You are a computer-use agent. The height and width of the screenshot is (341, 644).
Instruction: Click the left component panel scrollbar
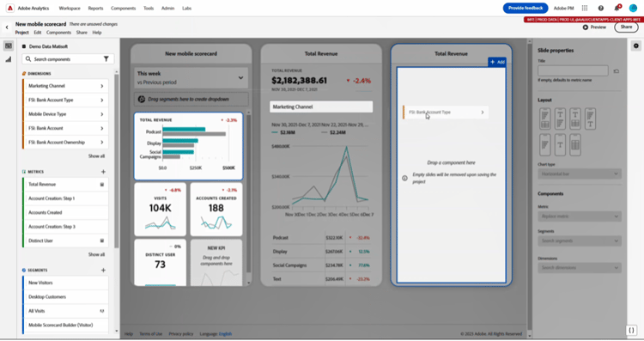[x=116, y=161]
